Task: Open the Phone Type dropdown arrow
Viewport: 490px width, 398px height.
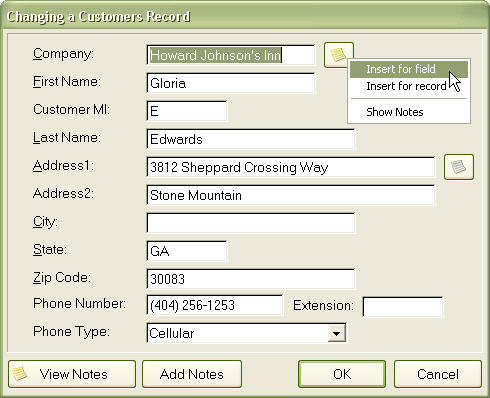Action: pos(336,333)
